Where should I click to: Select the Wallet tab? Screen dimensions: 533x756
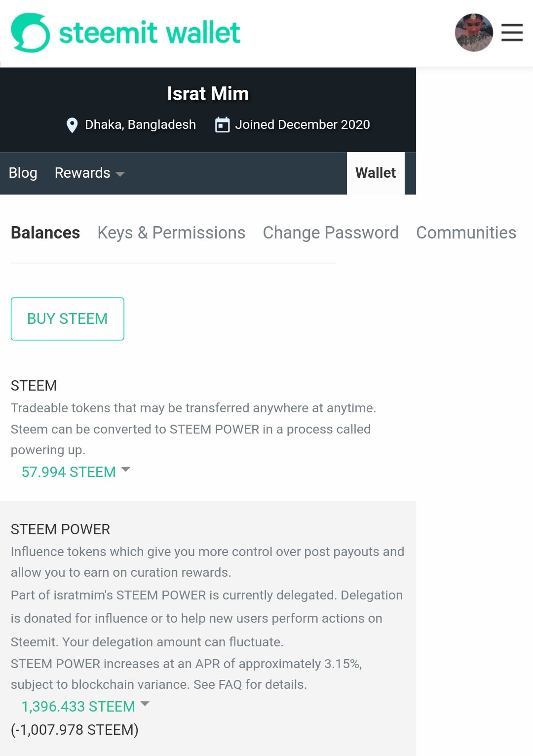376,173
